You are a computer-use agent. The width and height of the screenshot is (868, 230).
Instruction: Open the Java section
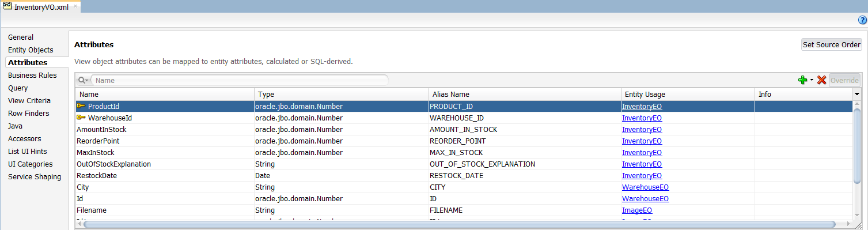click(15, 126)
